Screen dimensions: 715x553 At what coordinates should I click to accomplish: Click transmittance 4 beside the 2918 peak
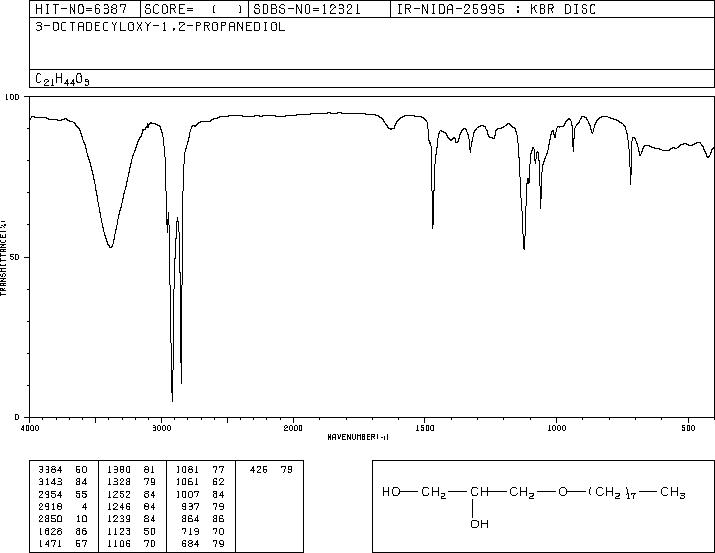tap(84, 506)
